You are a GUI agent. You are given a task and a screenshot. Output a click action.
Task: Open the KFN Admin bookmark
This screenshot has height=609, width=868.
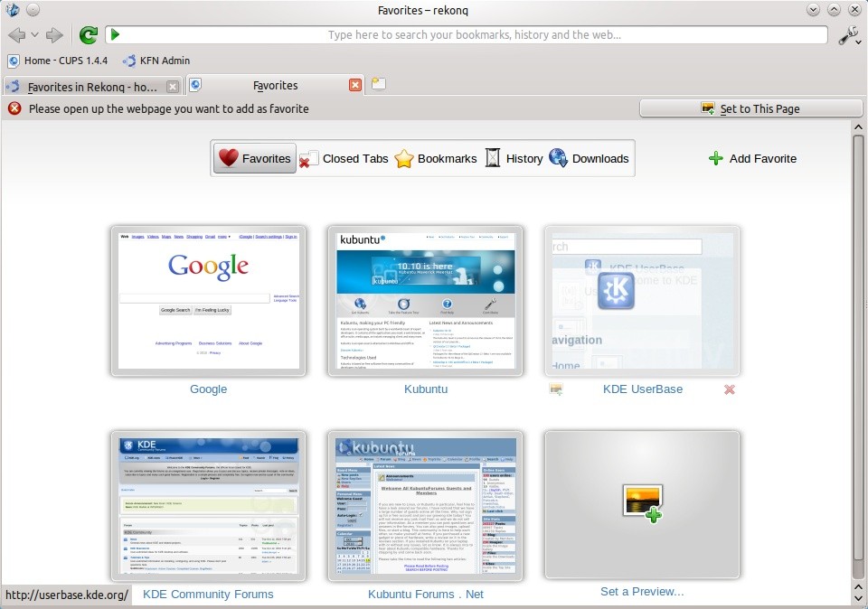pos(156,61)
